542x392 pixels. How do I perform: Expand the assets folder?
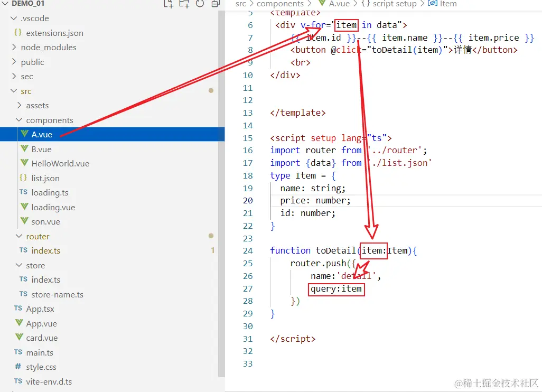coord(19,105)
